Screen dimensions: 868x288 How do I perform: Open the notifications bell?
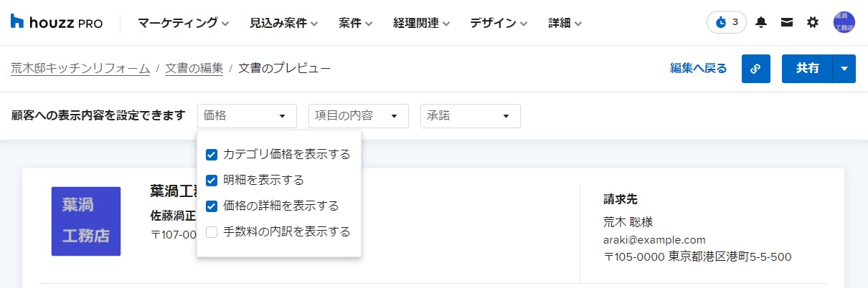(761, 22)
